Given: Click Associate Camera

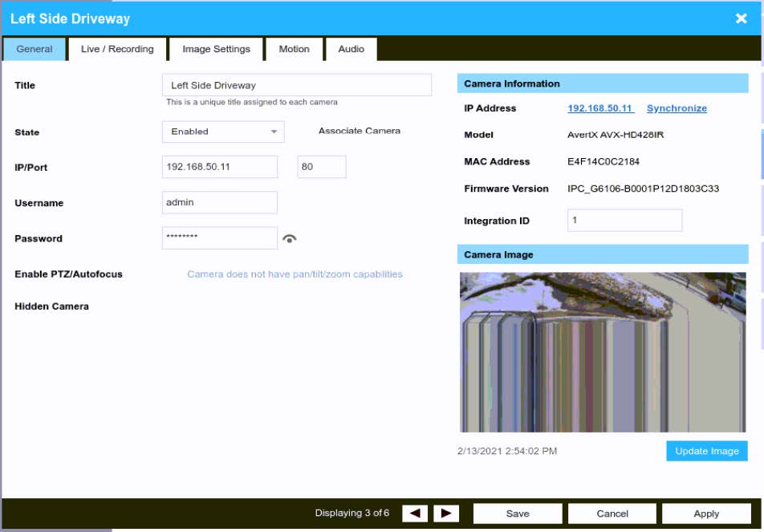Looking at the screenshot, I should click(x=359, y=131).
